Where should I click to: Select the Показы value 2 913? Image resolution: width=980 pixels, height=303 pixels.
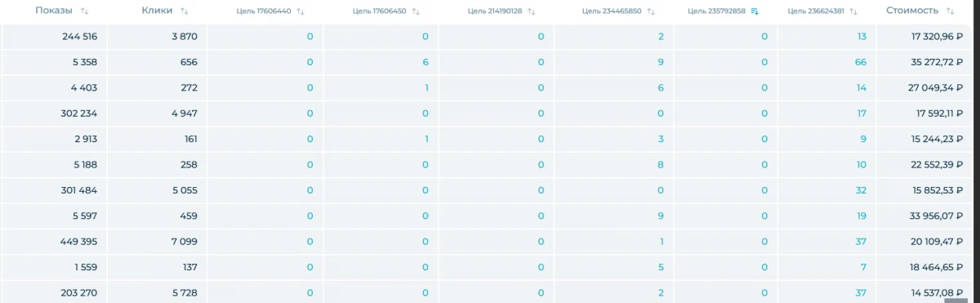(x=85, y=139)
